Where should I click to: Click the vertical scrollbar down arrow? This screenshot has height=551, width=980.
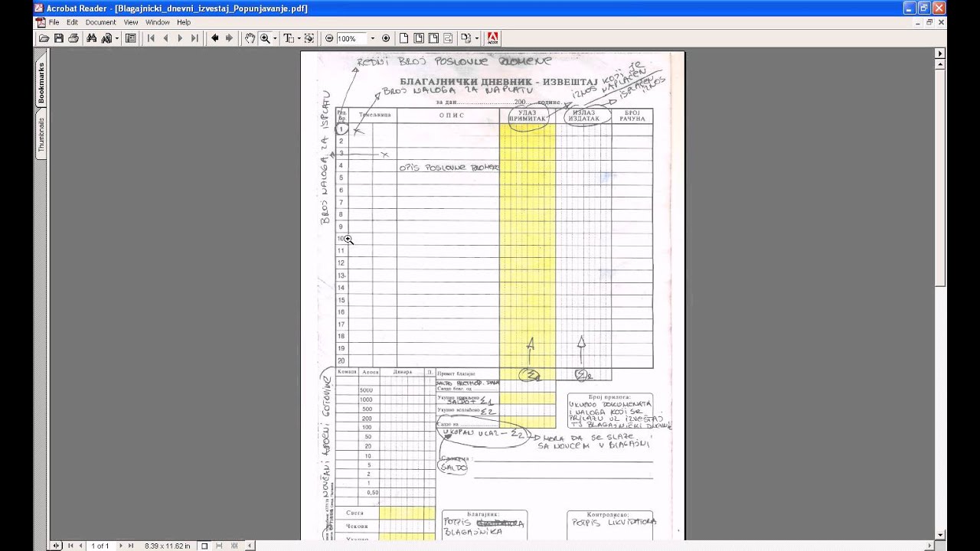tap(941, 534)
